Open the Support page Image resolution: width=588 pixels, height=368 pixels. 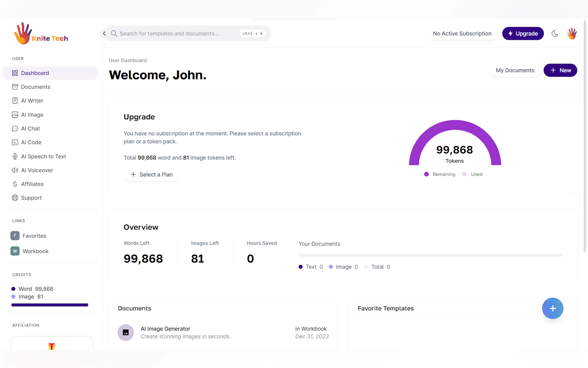click(x=31, y=198)
